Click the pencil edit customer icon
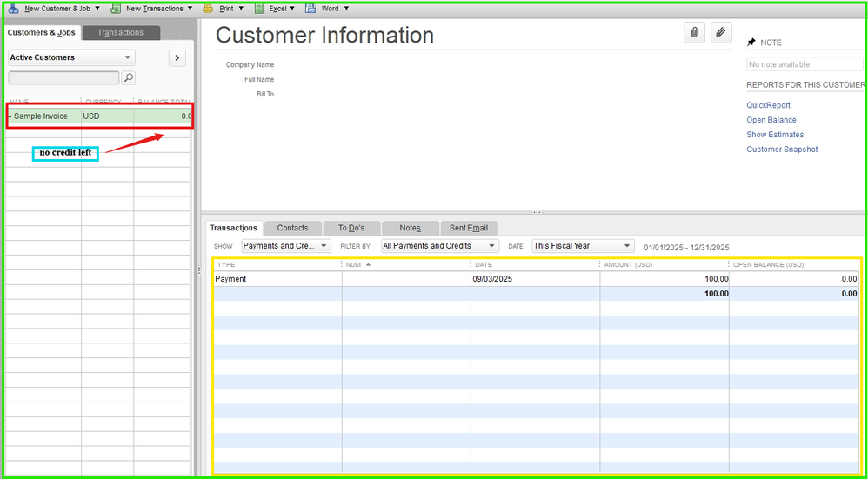 (x=721, y=33)
